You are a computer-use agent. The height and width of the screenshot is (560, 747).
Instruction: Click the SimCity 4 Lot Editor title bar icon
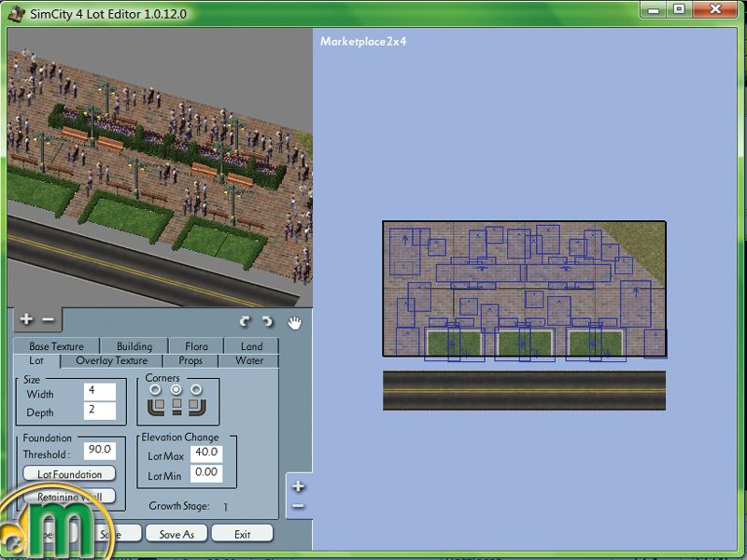point(17,13)
